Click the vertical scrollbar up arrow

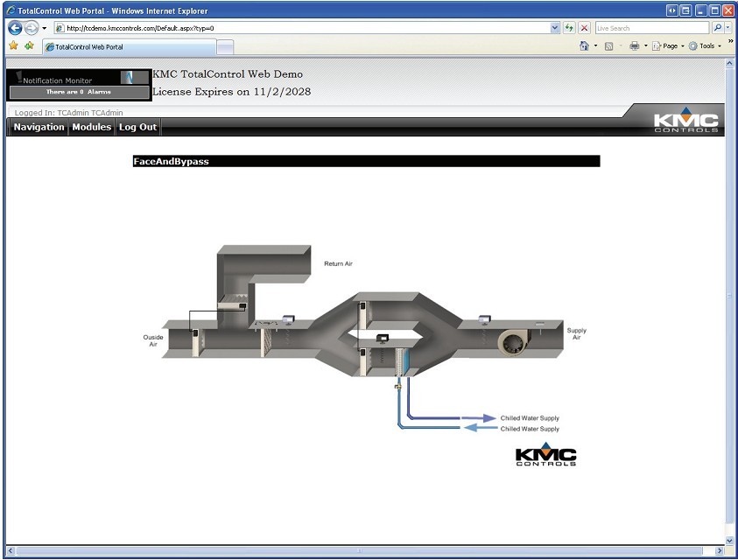point(729,63)
